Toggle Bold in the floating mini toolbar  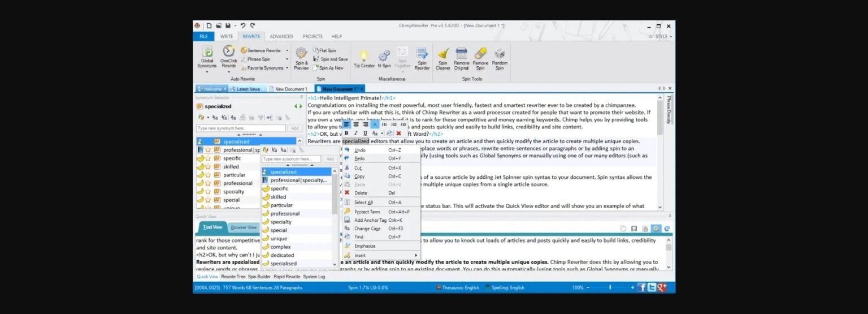click(346, 133)
